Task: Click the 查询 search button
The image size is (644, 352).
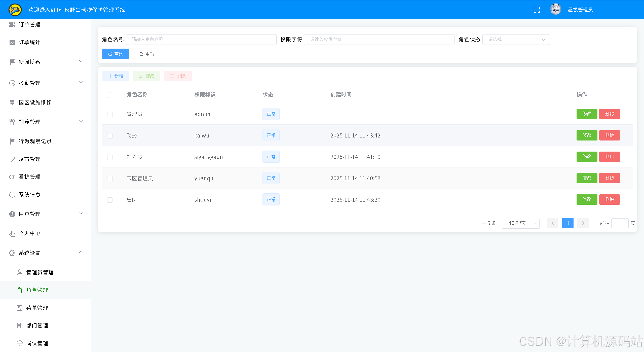Action: pyautogui.click(x=116, y=54)
